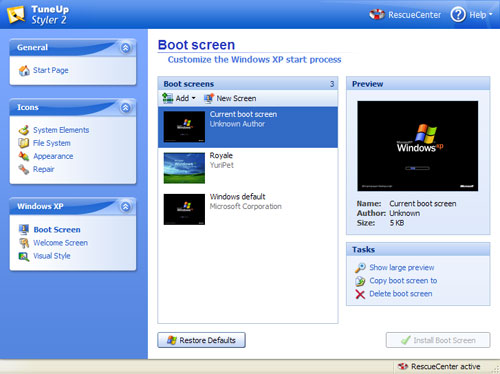Image resolution: width=500 pixels, height=374 pixels.
Task: Go to File System icons
Action: click(52, 143)
